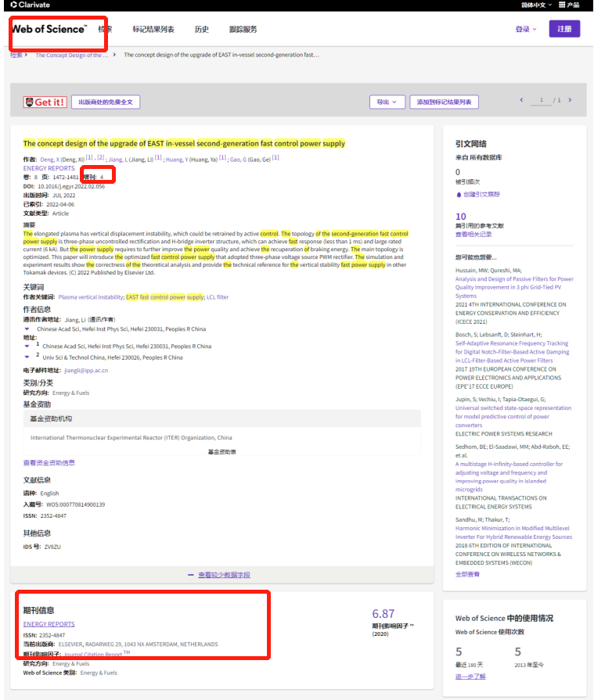Click keyword 'Plasma vertical instability'
This screenshot has height=700, width=605.
point(91,297)
